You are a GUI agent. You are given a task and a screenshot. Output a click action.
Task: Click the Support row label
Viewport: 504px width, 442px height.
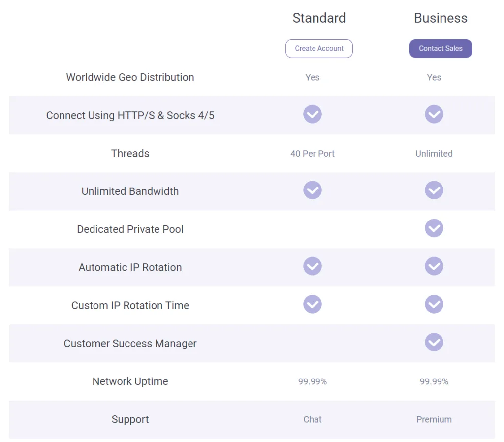coord(130,419)
